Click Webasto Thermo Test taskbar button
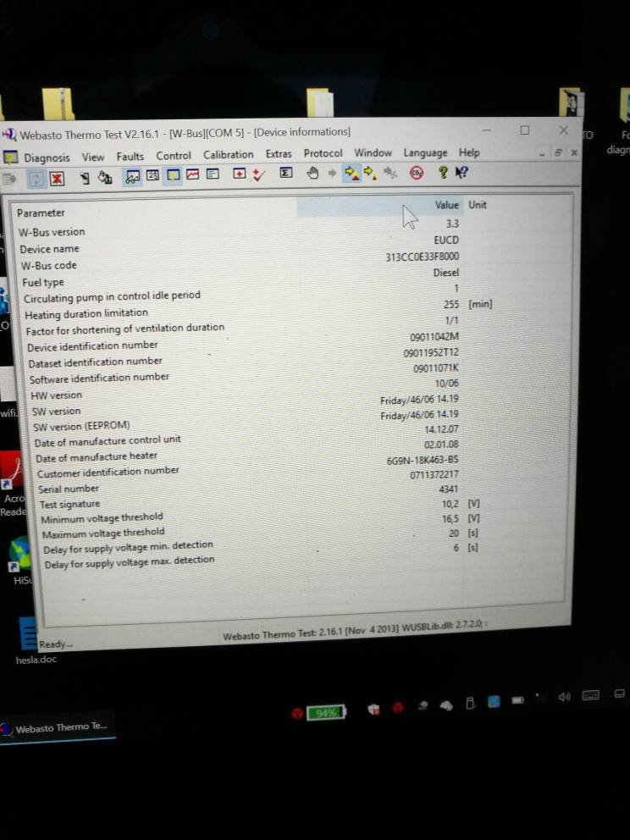Screen dimensions: 630x840 pyautogui.click(x=58, y=727)
